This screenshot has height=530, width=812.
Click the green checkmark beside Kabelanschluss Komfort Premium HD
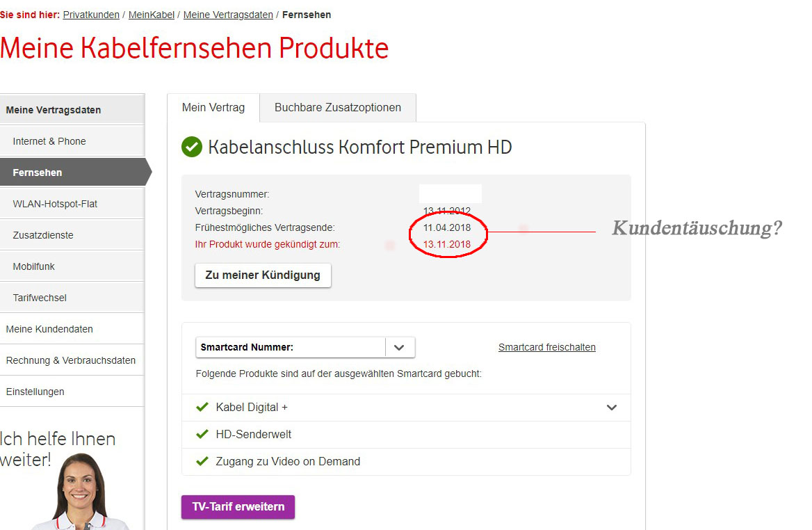coord(192,147)
